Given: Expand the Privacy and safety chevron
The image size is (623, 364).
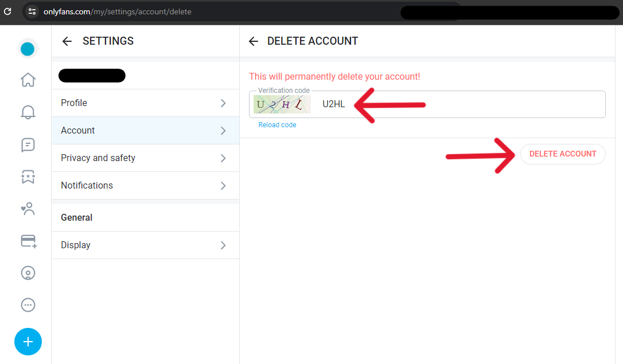Looking at the screenshot, I should 223,158.
